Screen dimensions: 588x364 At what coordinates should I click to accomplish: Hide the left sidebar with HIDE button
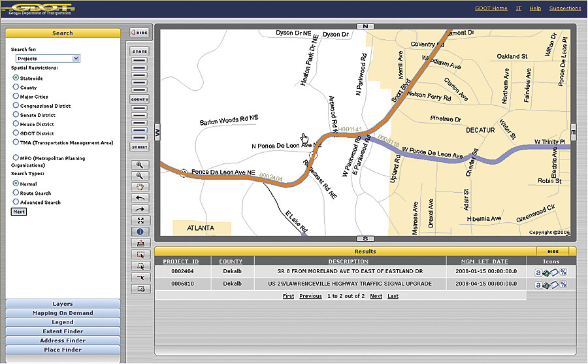[140, 33]
